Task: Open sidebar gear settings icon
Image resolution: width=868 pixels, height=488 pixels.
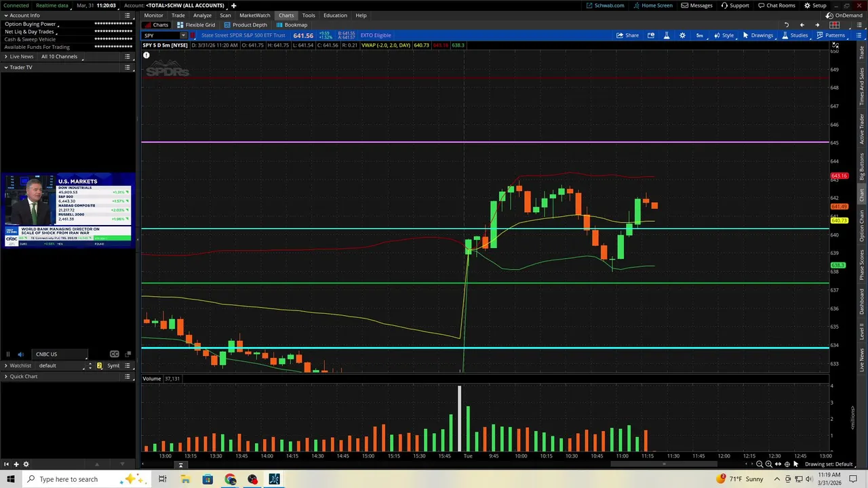Action: [26, 464]
